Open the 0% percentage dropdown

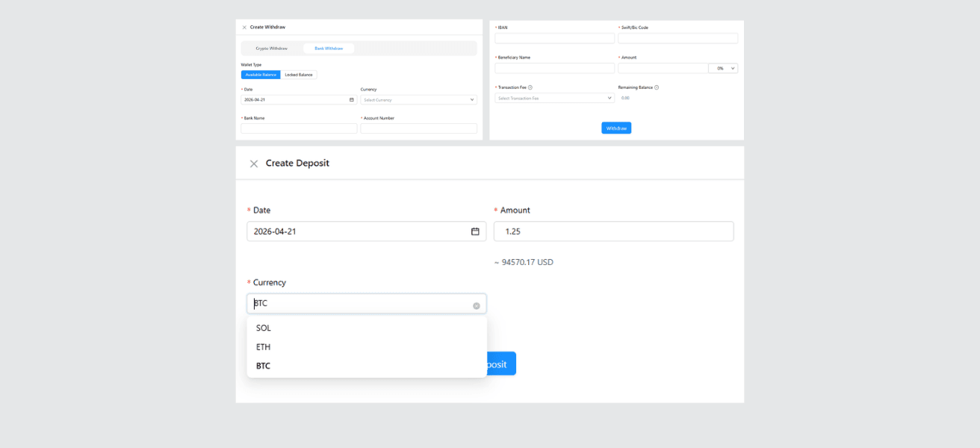click(x=721, y=67)
